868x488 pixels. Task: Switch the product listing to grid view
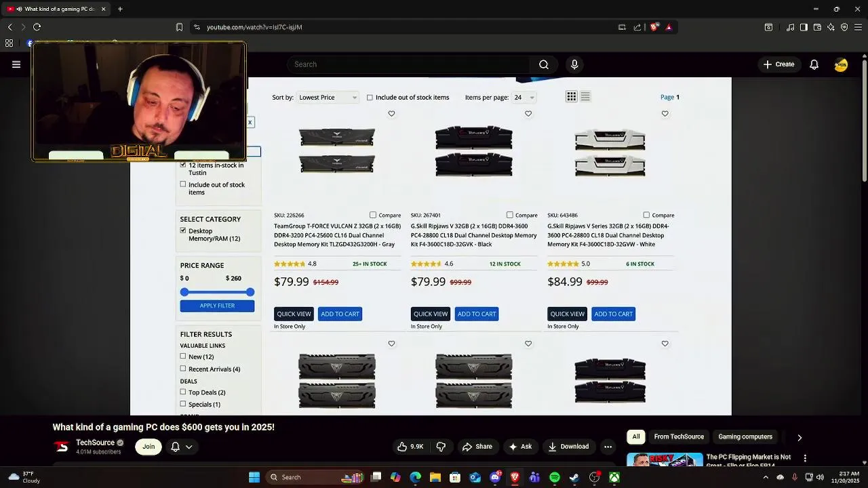(x=572, y=97)
